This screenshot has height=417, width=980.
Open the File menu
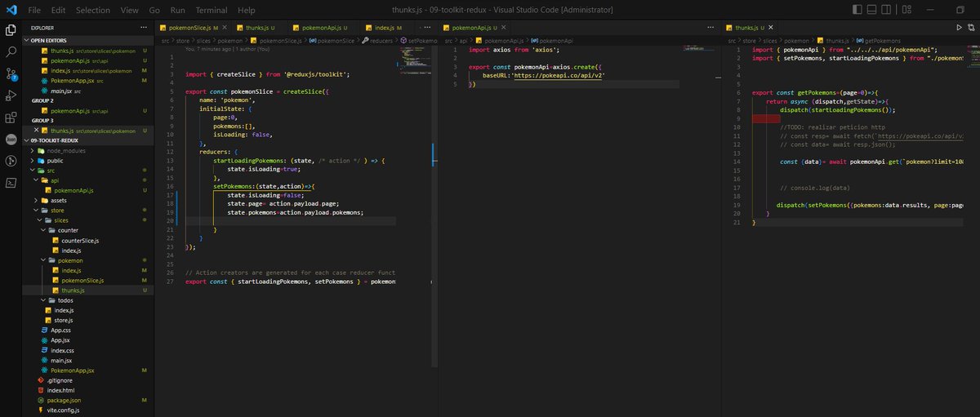pyautogui.click(x=33, y=10)
